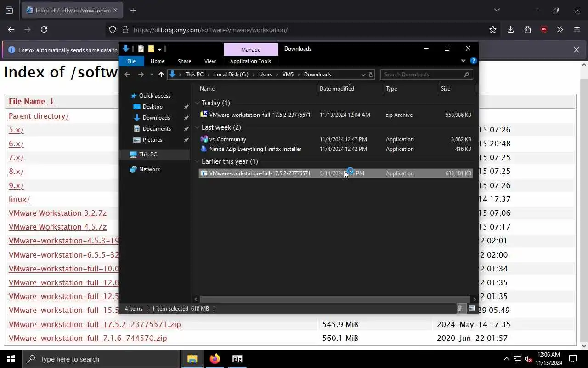Download VMware-workstation-full-17.5.2 zip link
Viewport: 588px width, 368px height.
(x=95, y=324)
